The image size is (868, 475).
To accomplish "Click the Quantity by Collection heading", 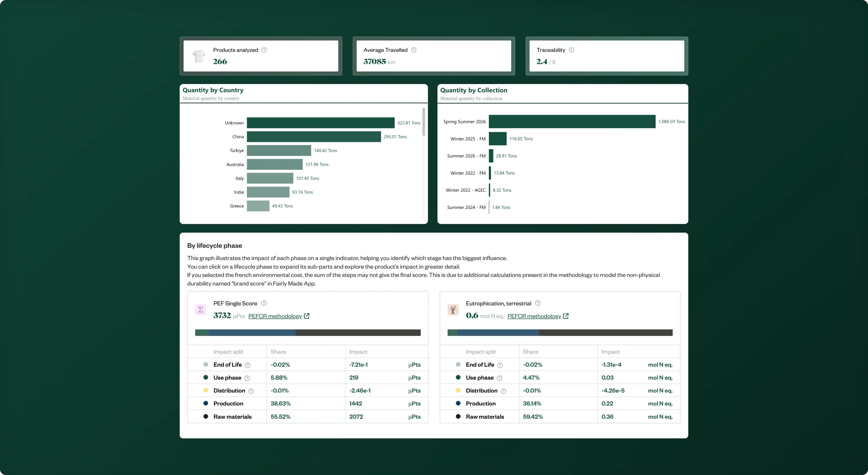I will point(473,90).
